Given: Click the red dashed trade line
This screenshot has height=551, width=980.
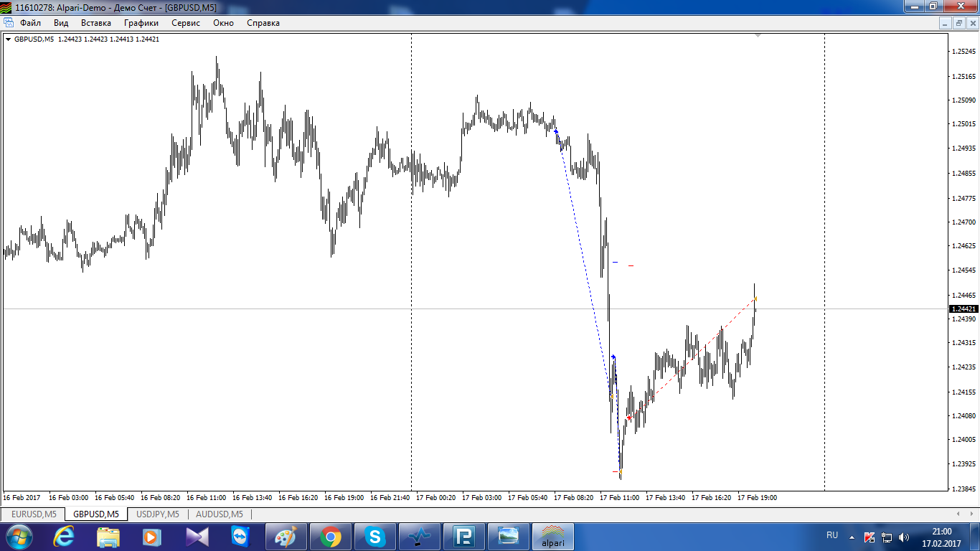Looking at the screenshot, I should [x=692, y=358].
